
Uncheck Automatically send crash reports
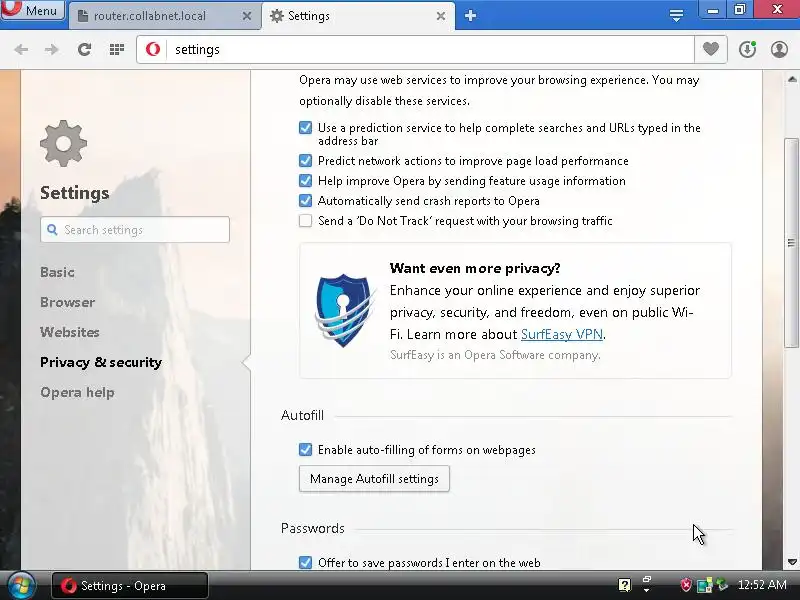306,201
